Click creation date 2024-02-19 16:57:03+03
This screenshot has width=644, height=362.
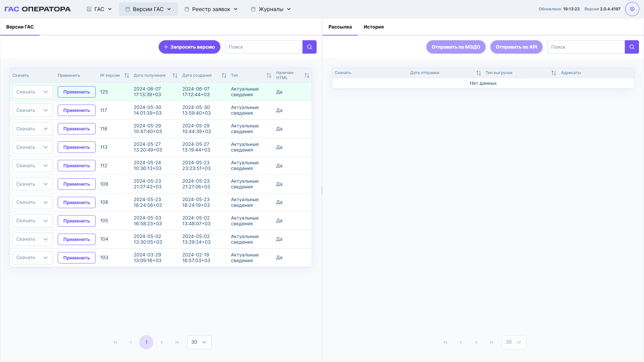pos(196,258)
